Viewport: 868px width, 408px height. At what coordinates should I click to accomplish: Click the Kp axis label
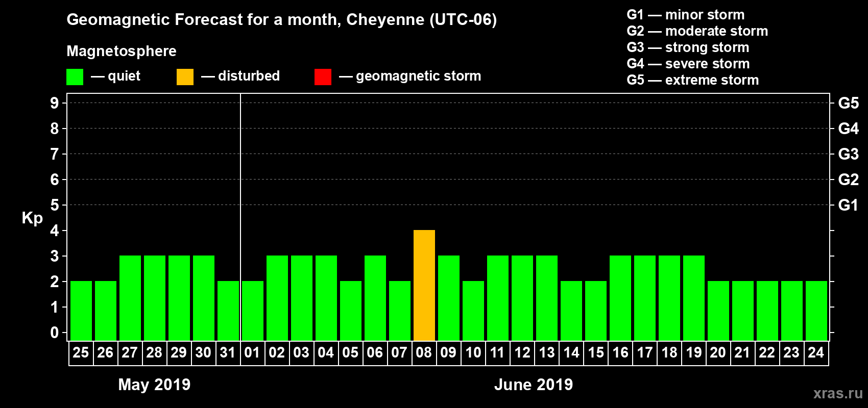[32, 218]
